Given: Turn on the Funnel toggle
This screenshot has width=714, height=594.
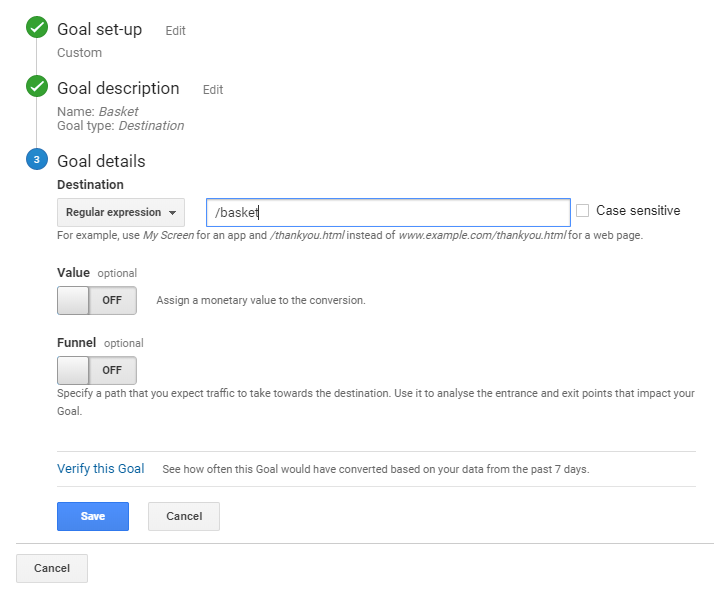Looking at the screenshot, I should (x=97, y=370).
